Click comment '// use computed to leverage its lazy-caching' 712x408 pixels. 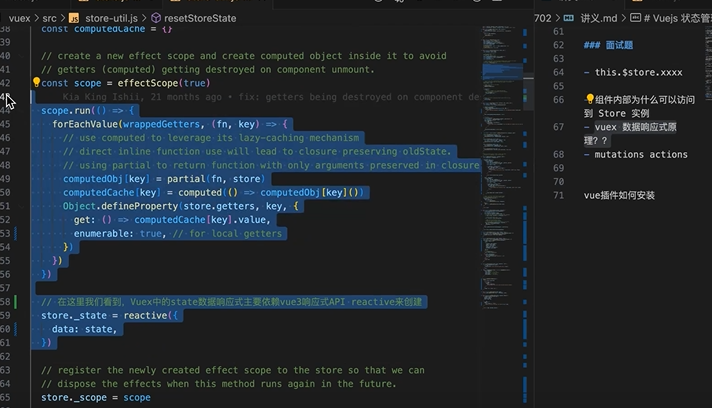[211, 138]
